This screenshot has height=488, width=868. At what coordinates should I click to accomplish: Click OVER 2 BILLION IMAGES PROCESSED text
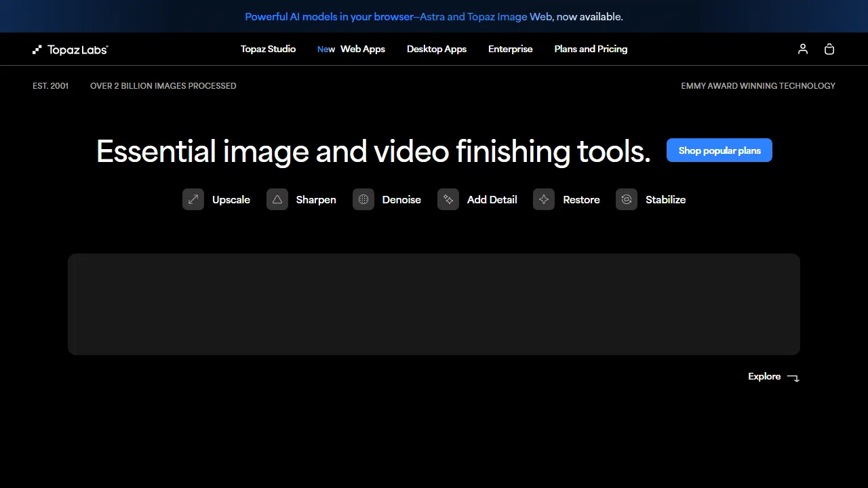163,85
